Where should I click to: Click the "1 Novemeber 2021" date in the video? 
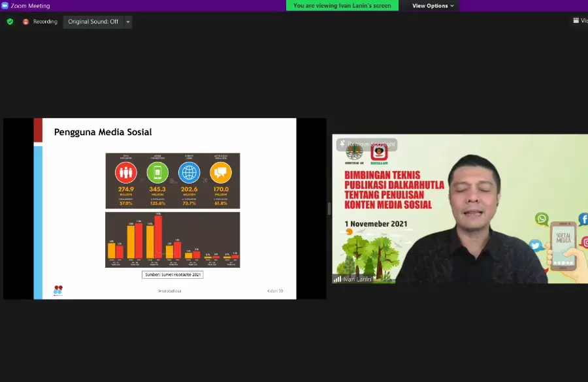pyautogui.click(x=376, y=224)
